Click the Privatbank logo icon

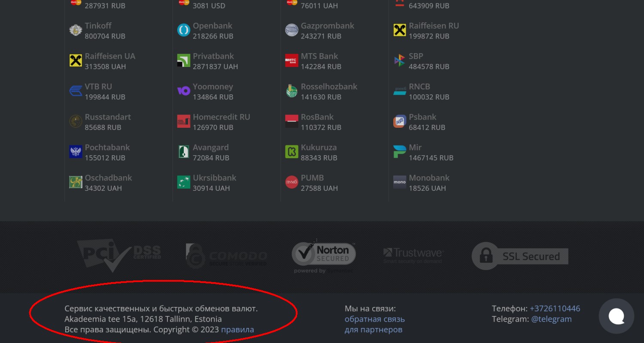pyautogui.click(x=184, y=60)
